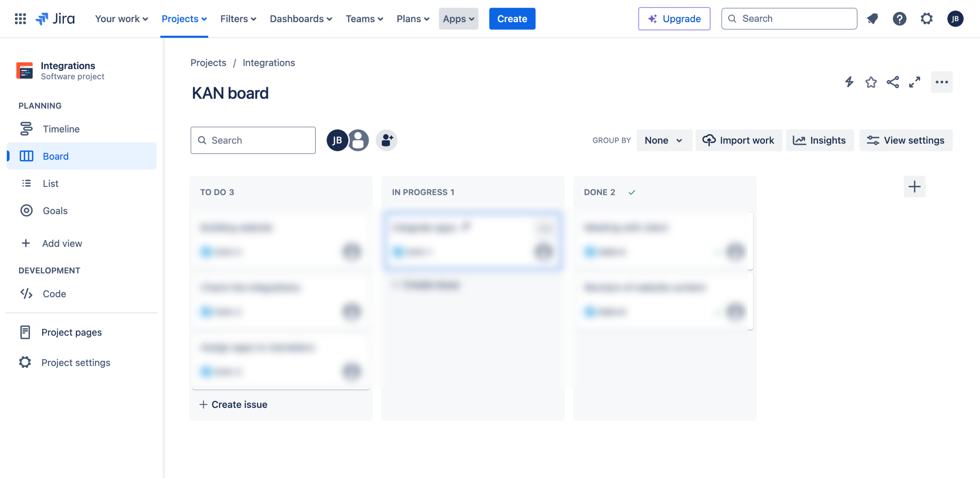Filter board by JB assignee avatar
The image size is (980, 478).
click(x=337, y=140)
